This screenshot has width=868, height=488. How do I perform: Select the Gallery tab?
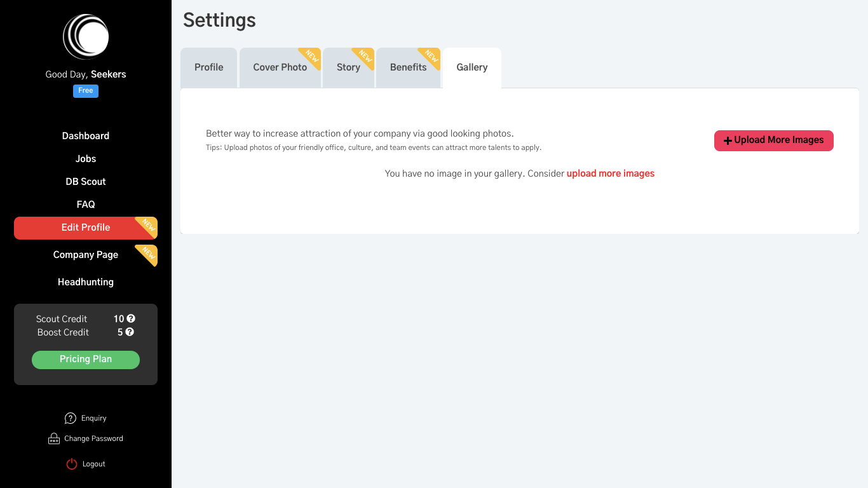click(472, 67)
